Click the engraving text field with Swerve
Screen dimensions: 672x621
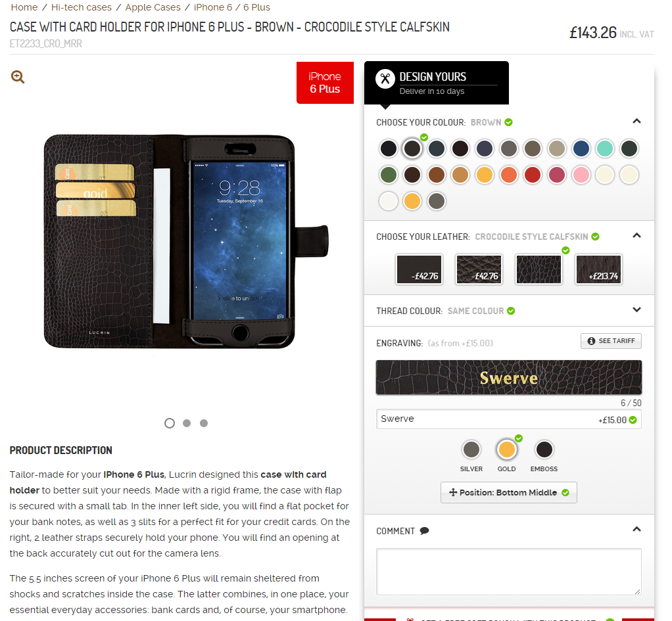click(x=509, y=419)
